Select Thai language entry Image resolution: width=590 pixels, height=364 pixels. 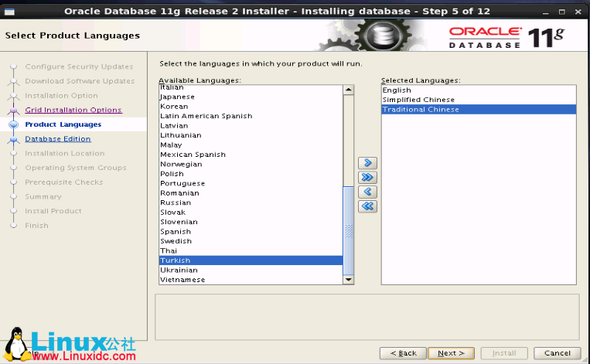(x=251, y=251)
